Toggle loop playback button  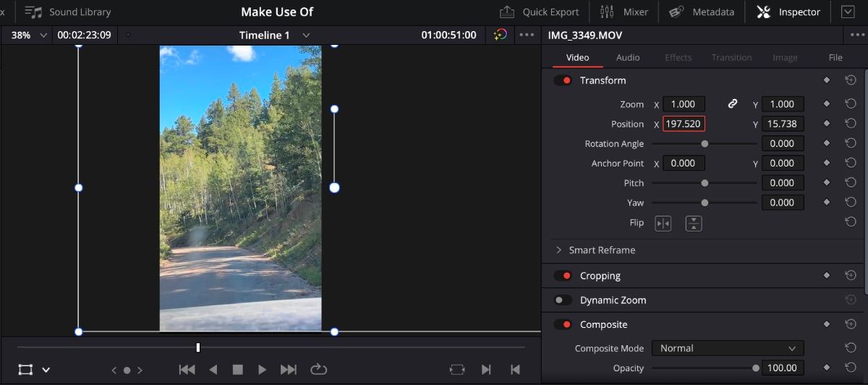(x=319, y=370)
